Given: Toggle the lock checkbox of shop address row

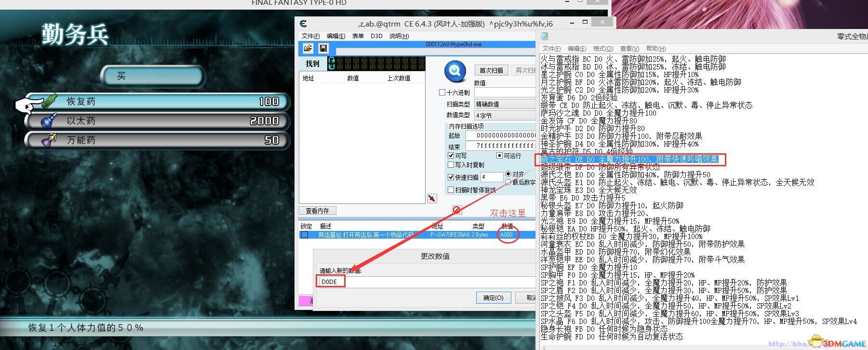Looking at the screenshot, I should (x=305, y=235).
